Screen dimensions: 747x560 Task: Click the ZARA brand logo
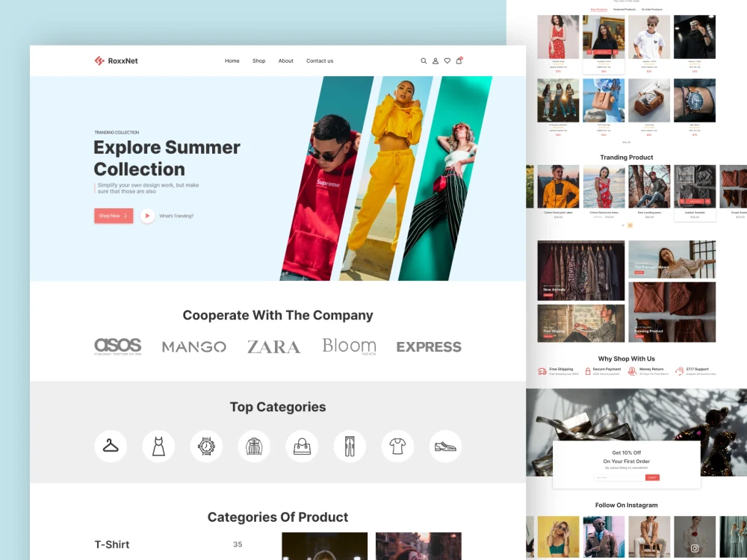click(274, 346)
